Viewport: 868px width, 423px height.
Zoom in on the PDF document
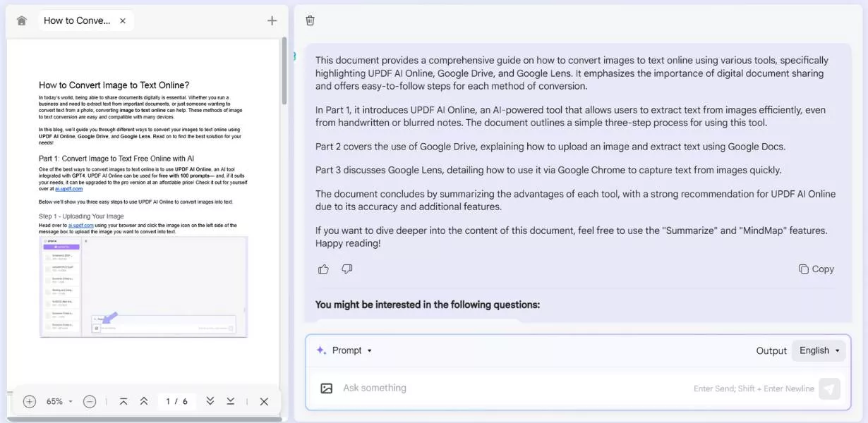(30, 401)
